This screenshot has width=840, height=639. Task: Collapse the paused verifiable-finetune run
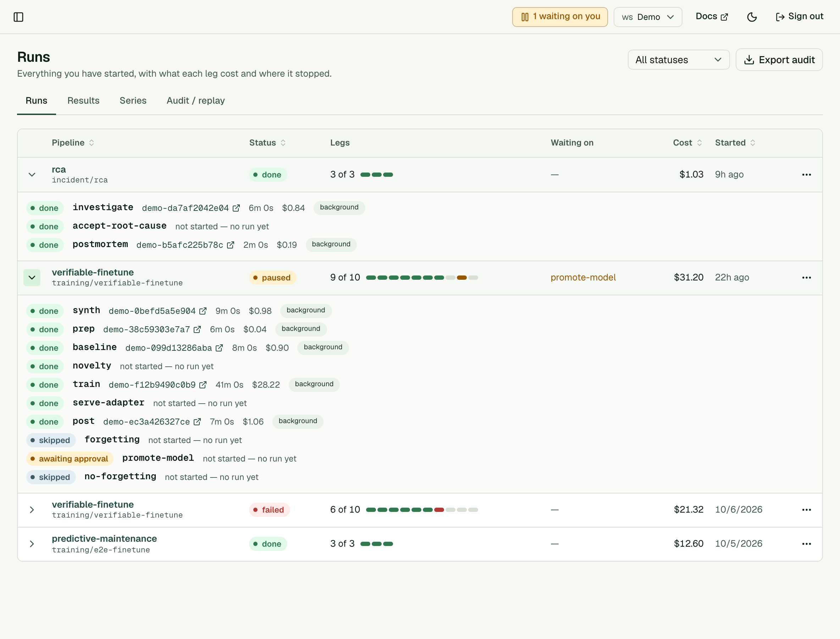point(32,278)
